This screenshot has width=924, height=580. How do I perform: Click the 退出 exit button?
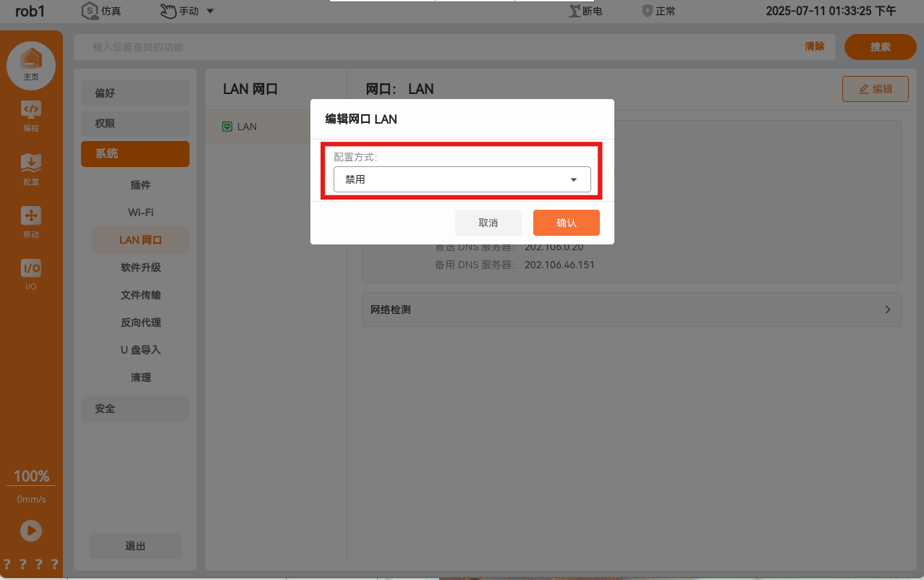[x=135, y=546]
